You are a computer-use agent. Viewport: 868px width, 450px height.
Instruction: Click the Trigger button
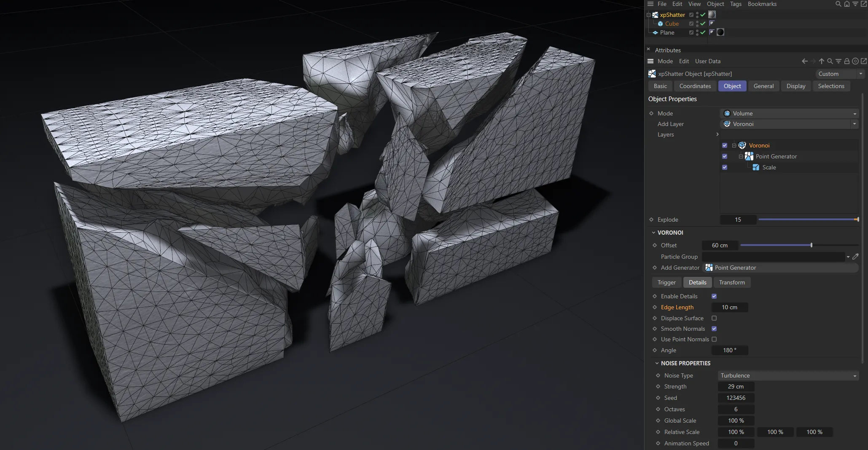coord(666,282)
